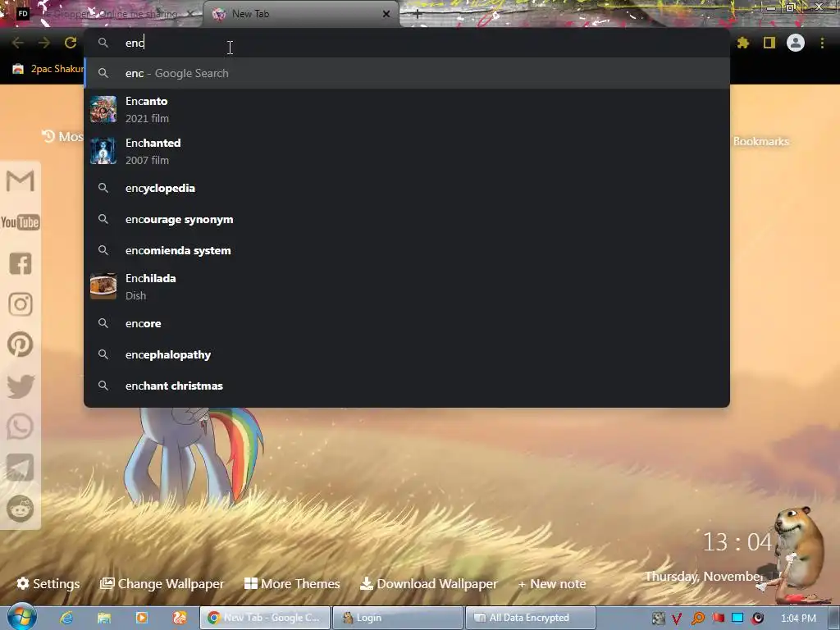Select the Enchanted 2007 film suggestion text
The height and width of the screenshot is (630, 840).
153,151
